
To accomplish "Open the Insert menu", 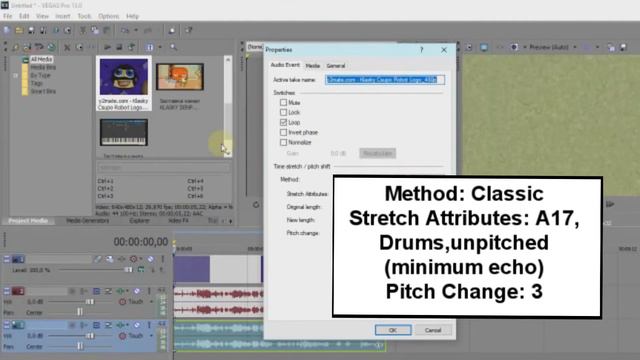I will (x=62, y=16).
